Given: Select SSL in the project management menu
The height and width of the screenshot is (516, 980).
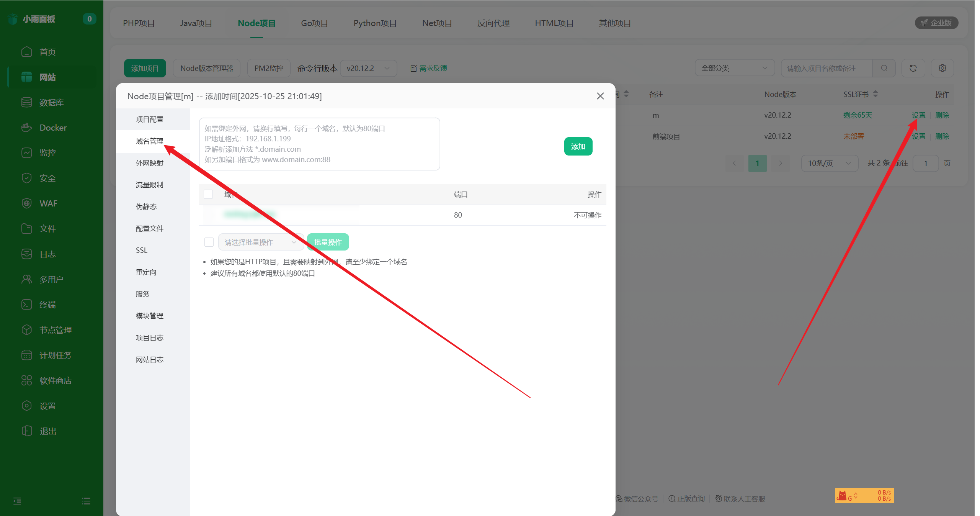Looking at the screenshot, I should pos(142,250).
